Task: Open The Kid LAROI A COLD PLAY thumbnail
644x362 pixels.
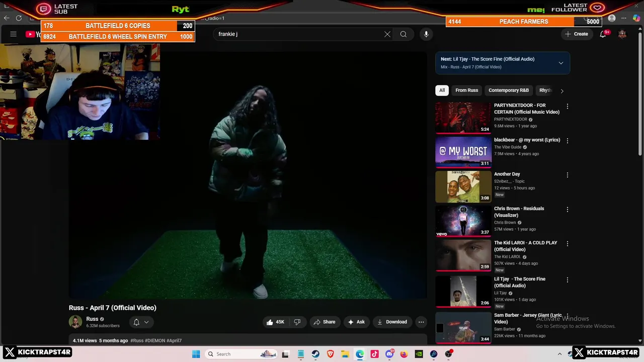Action: [463, 255]
